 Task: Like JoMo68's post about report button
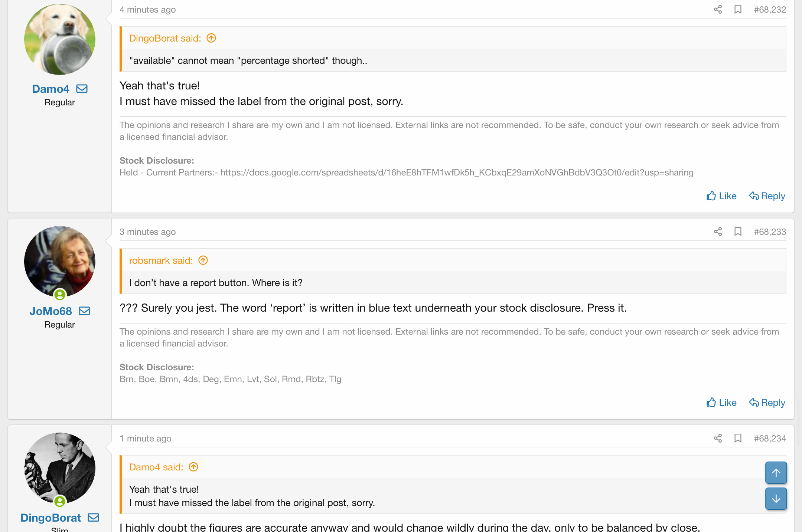(x=721, y=403)
